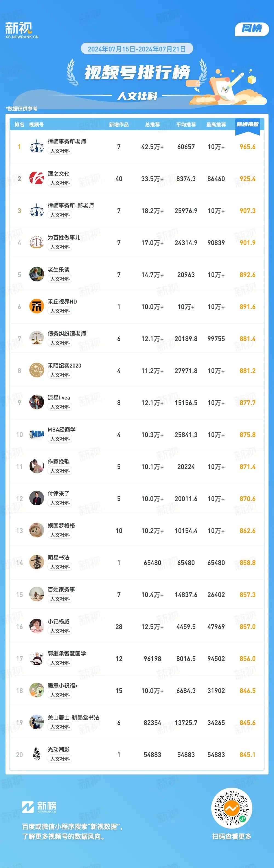Open the 郭继承智慧国学 account name
The image size is (274, 868).
tap(67, 653)
